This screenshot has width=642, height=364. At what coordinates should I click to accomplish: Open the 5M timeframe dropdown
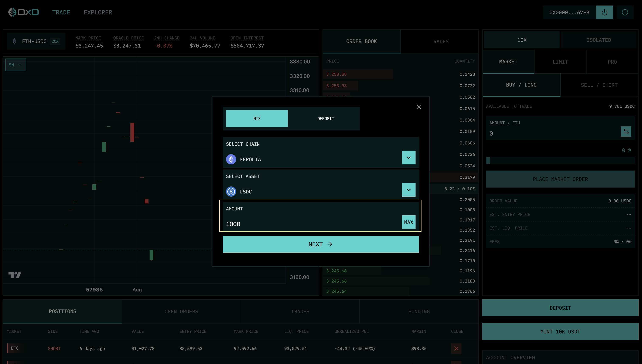pos(16,65)
